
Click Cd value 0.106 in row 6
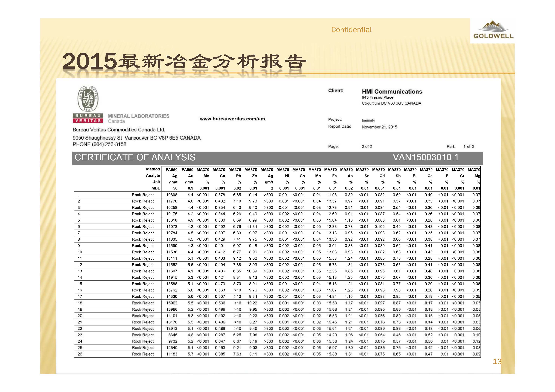click(x=380, y=227)
